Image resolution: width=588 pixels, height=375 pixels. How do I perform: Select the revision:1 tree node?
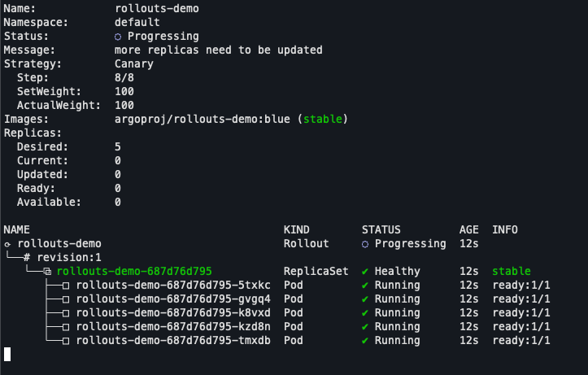click(66, 258)
